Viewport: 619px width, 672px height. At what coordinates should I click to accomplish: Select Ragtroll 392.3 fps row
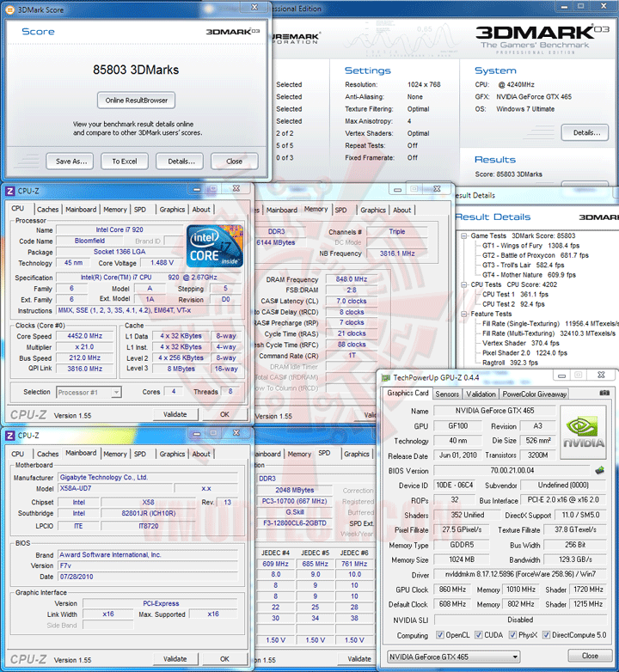510,363
